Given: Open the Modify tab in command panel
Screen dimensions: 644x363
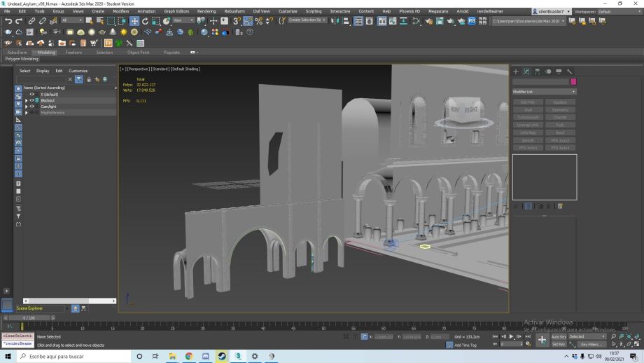Looking at the screenshot, I should (526, 71).
